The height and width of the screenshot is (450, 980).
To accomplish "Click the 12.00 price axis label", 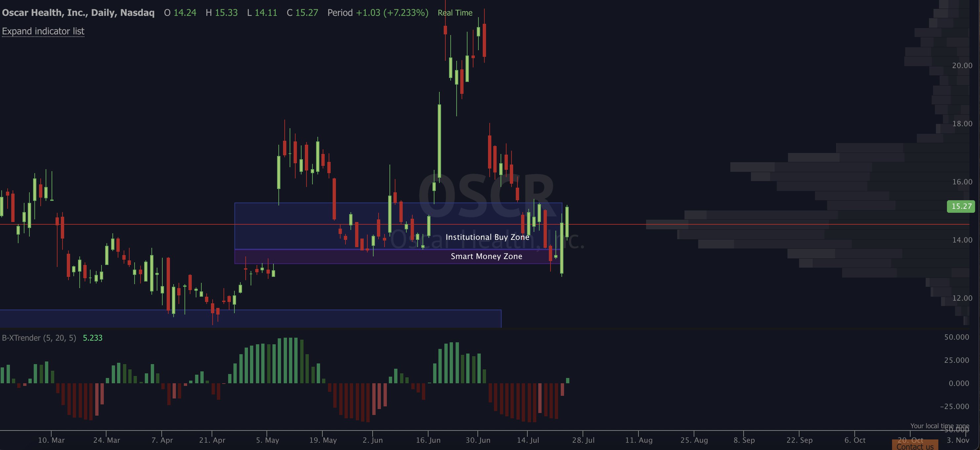I will (962, 298).
